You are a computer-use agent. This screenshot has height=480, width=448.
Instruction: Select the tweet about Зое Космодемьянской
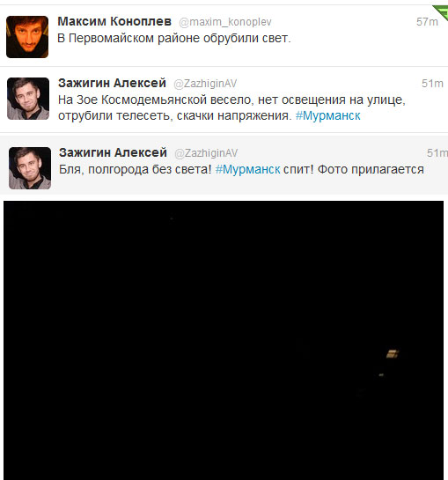231,107
